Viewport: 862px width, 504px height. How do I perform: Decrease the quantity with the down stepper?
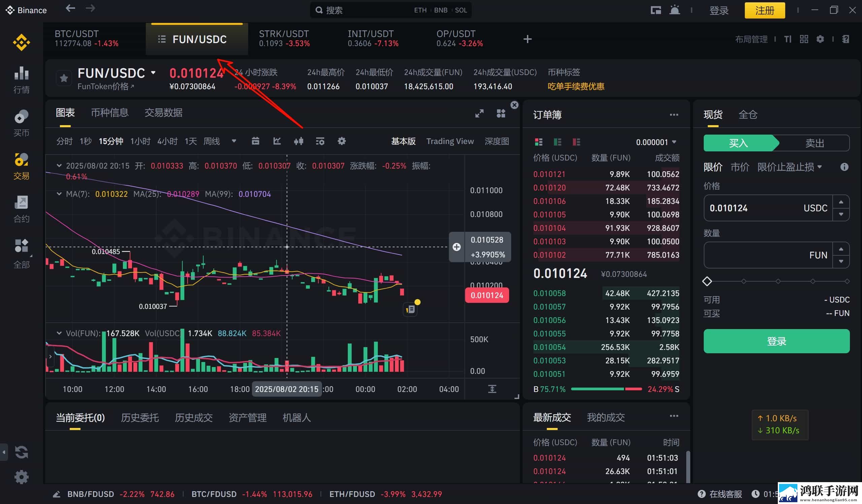click(841, 261)
